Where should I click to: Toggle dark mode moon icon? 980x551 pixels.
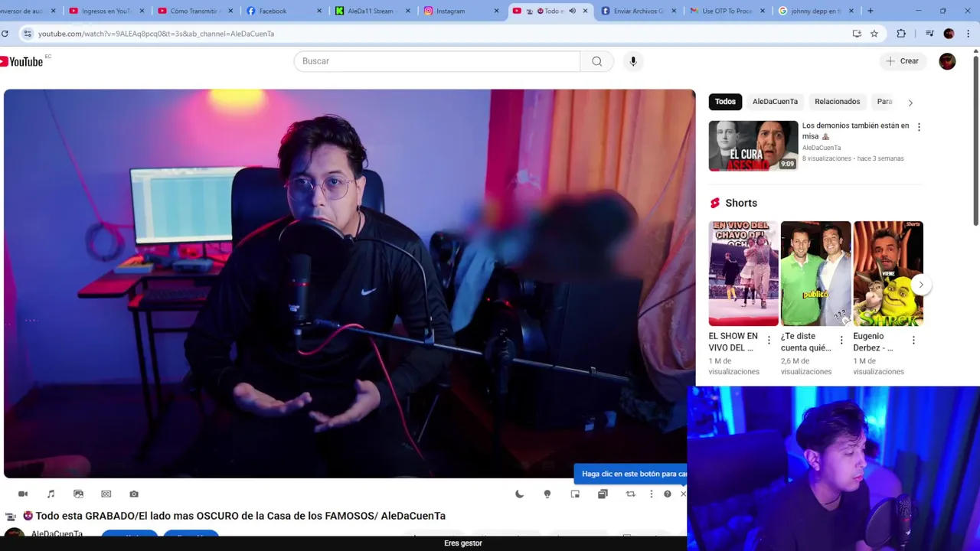520,494
